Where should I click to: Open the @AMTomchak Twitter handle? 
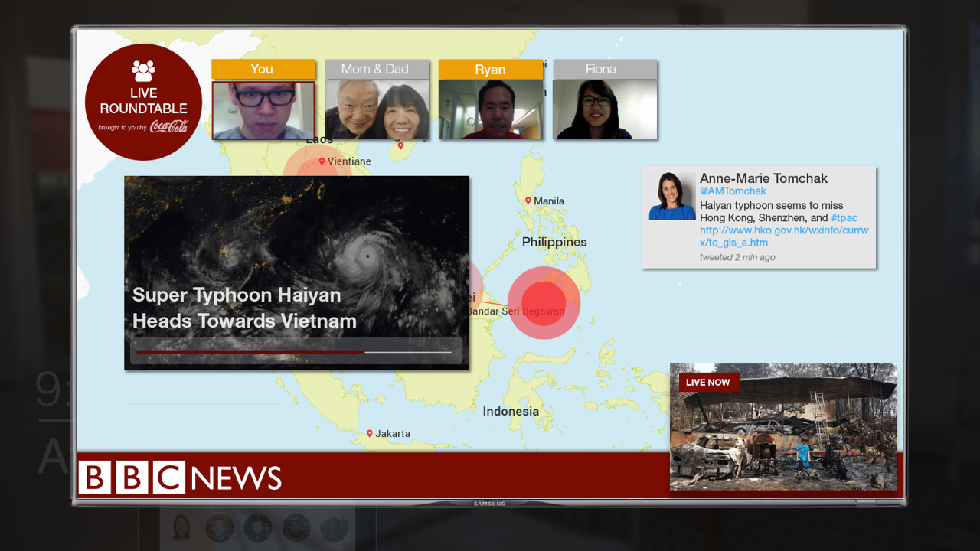733,191
